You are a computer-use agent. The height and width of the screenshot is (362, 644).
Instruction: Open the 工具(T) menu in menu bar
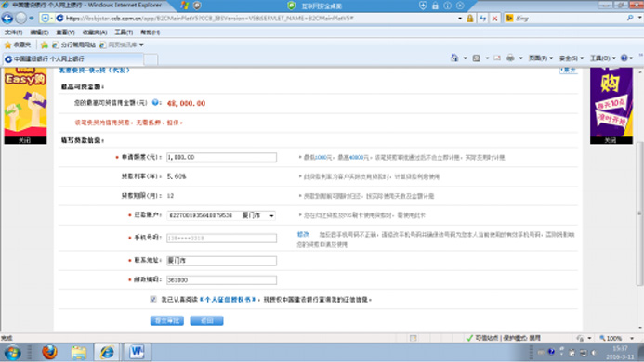124,32
